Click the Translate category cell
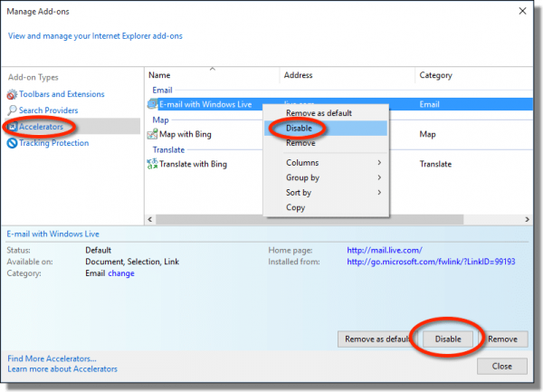Screen dimensions: 543x392 (x=435, y=164)
